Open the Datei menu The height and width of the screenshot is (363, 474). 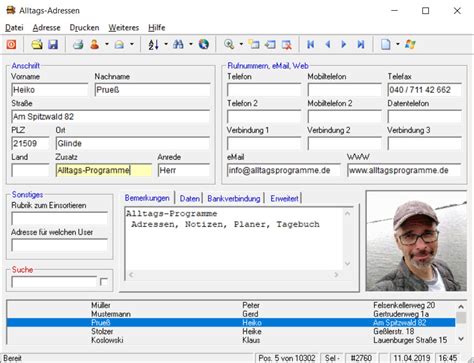click(x=14, y=28)
